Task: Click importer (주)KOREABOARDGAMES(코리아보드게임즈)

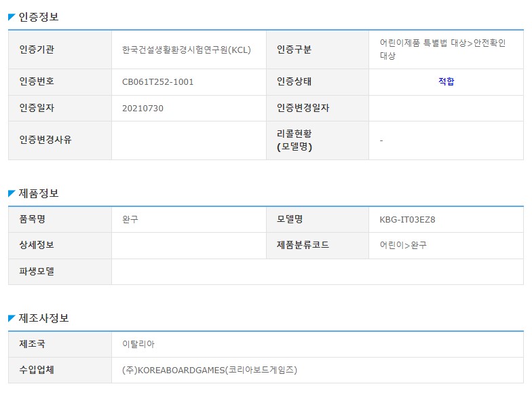Action: click(209, 370)
